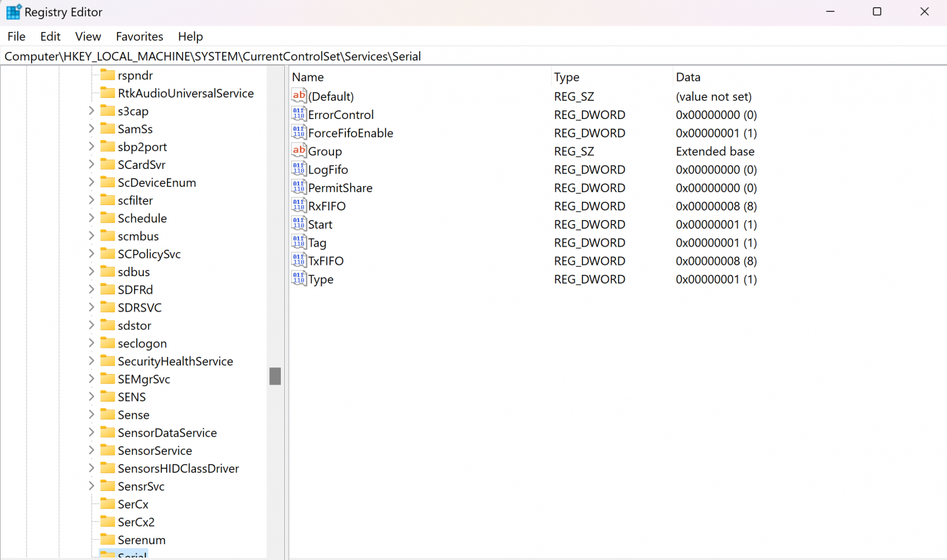Expand the Schedule registry key
The width and height of the screenshot is (947, 560).
[x=91, y=218]
